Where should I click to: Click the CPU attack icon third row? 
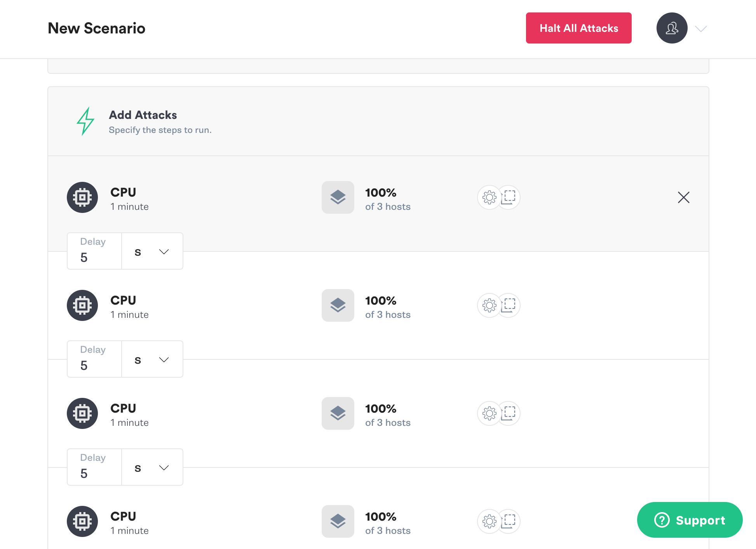point(83,413)
